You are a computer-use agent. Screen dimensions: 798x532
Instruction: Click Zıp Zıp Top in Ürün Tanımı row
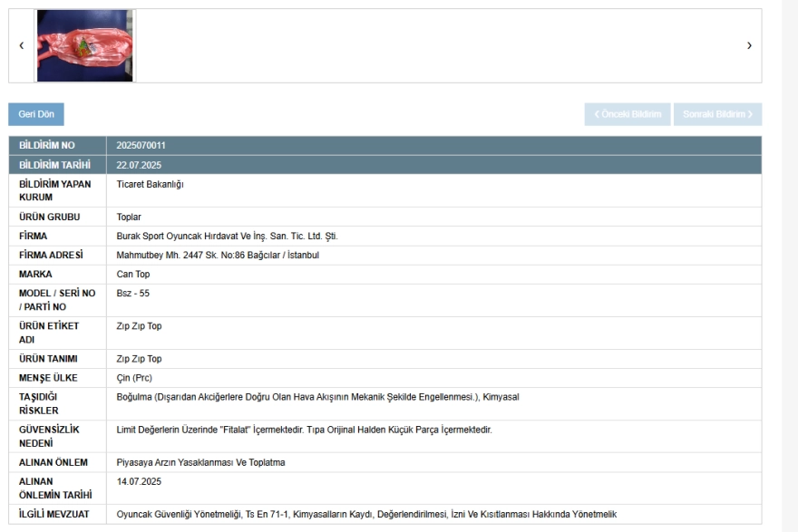[x=140, y=359]
